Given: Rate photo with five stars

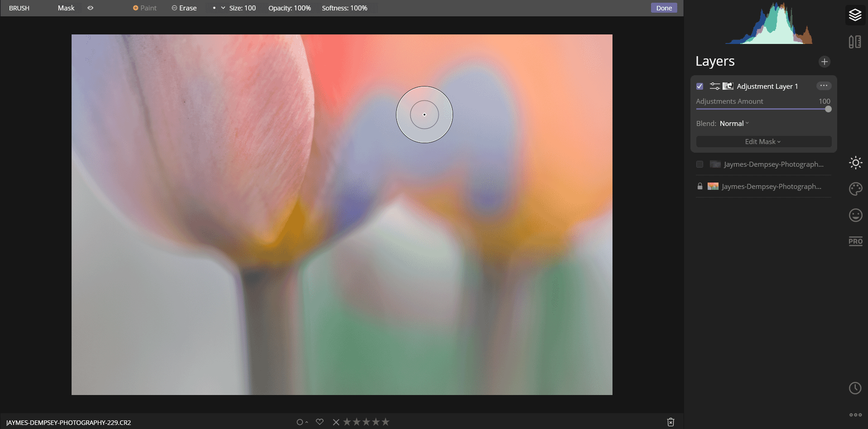Looking at the screenshot, I should tap(386, 422).
